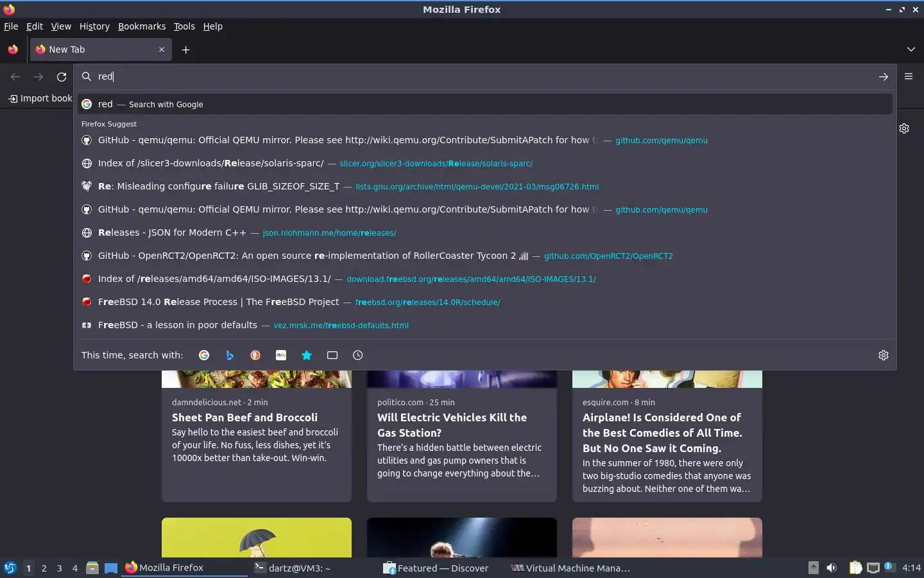Search this time with Google icon

click(204, 355)
